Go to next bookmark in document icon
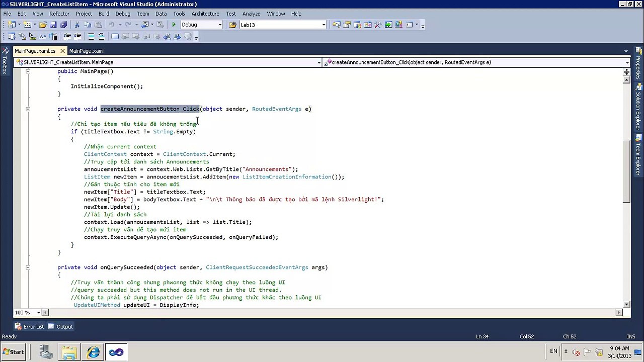 point(177,36)
